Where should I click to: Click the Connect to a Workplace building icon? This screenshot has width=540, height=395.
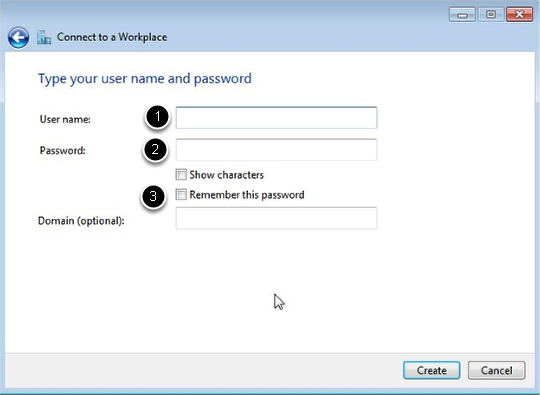point(44,37)
